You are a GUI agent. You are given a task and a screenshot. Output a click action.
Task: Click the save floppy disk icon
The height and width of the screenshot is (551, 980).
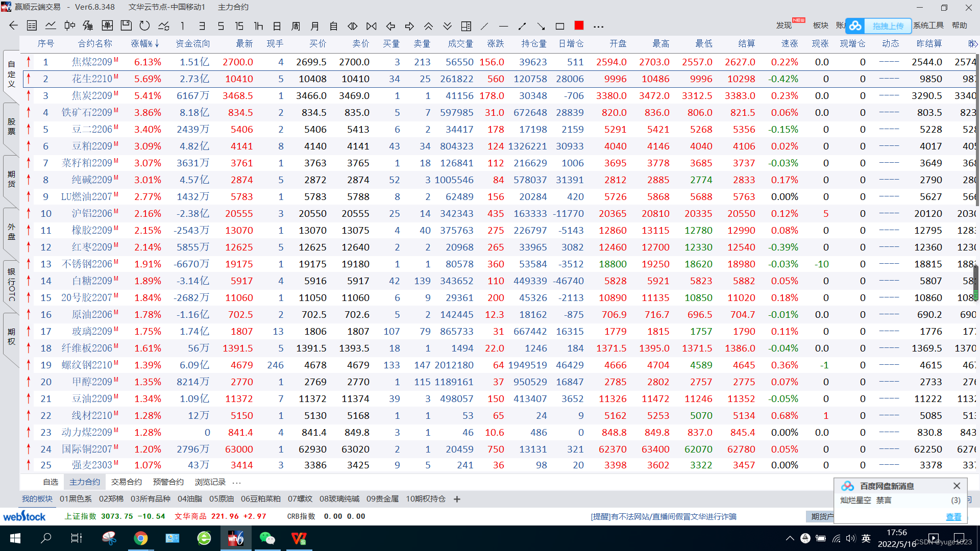(x=126, y=26)
